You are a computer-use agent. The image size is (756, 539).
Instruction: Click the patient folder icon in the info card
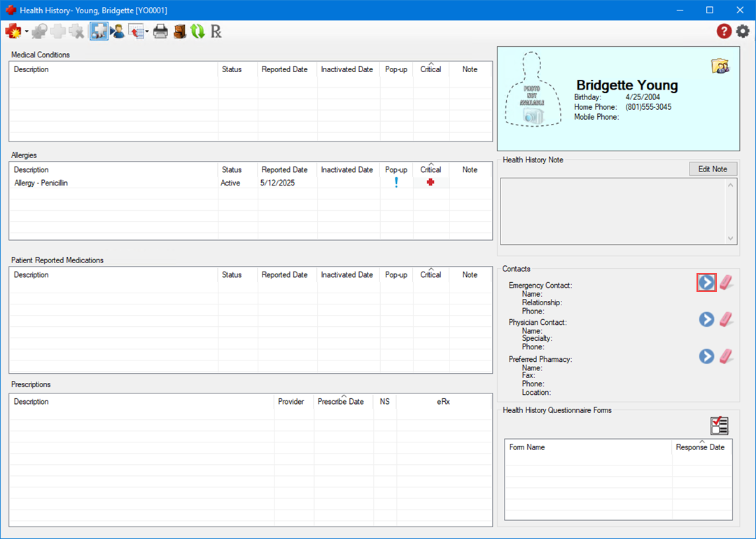[720, 66]
